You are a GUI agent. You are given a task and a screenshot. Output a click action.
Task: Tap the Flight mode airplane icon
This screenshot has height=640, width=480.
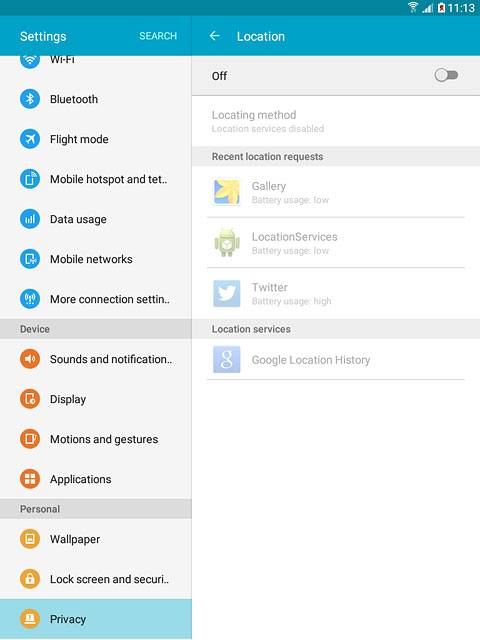(30, 139)
